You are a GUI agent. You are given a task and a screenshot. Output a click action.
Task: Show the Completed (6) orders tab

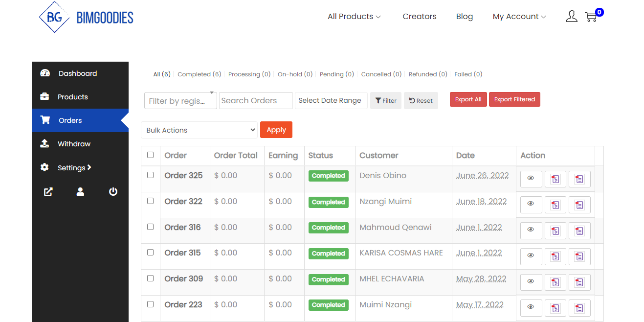coord(200,74)
